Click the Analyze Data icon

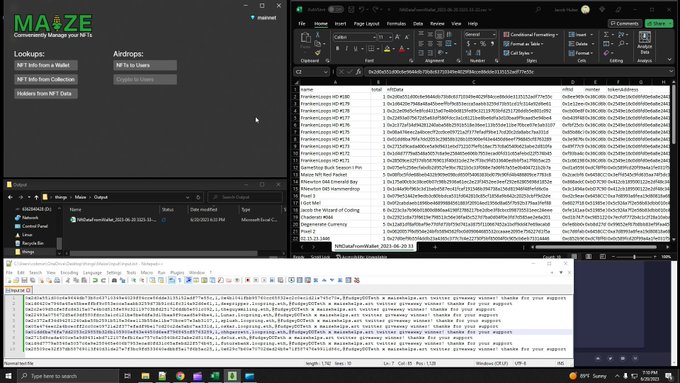pos(644,42)
